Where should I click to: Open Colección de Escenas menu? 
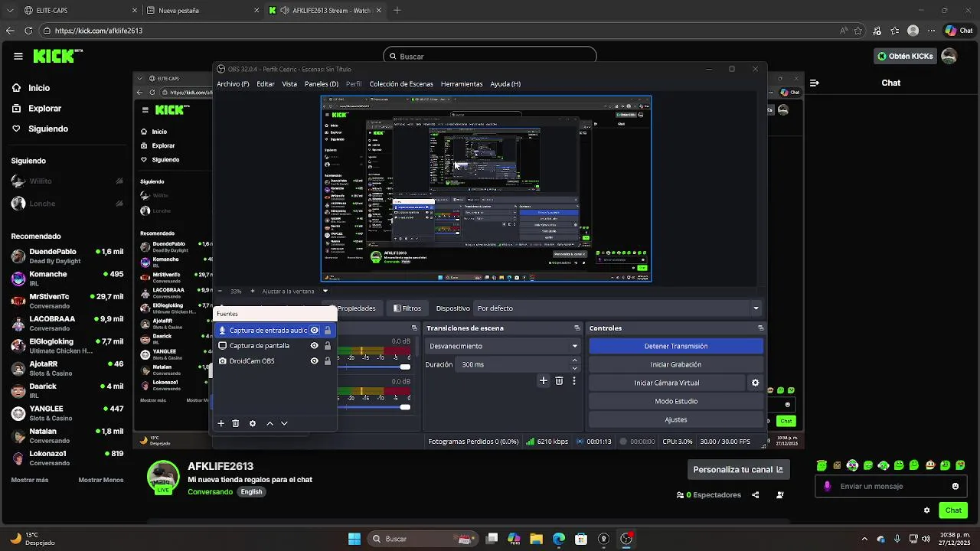[401, 84]
